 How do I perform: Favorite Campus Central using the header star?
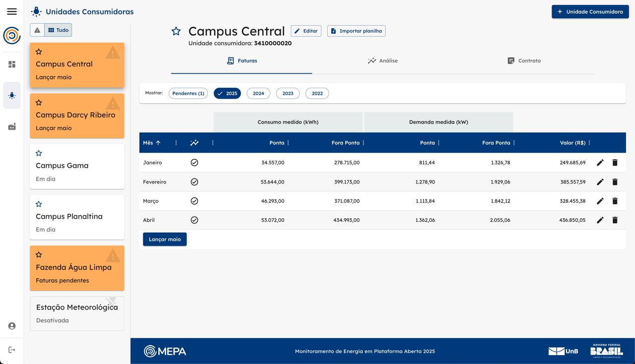176,31
